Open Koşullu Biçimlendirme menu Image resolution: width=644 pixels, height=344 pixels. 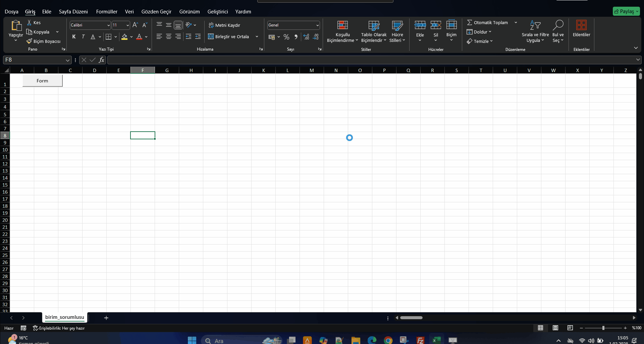[342, 31]
